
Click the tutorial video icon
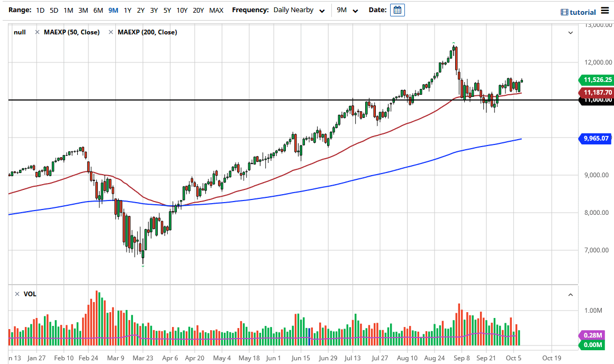click(564, 12)
